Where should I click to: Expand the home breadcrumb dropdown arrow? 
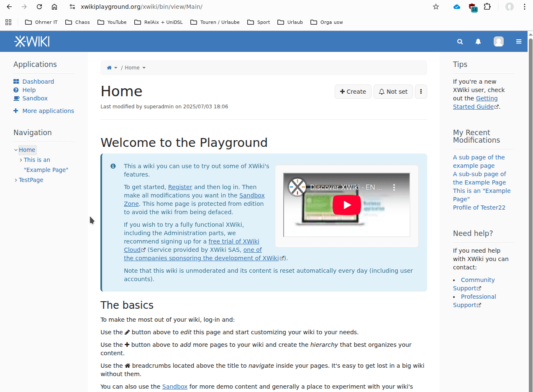(116, 68)
